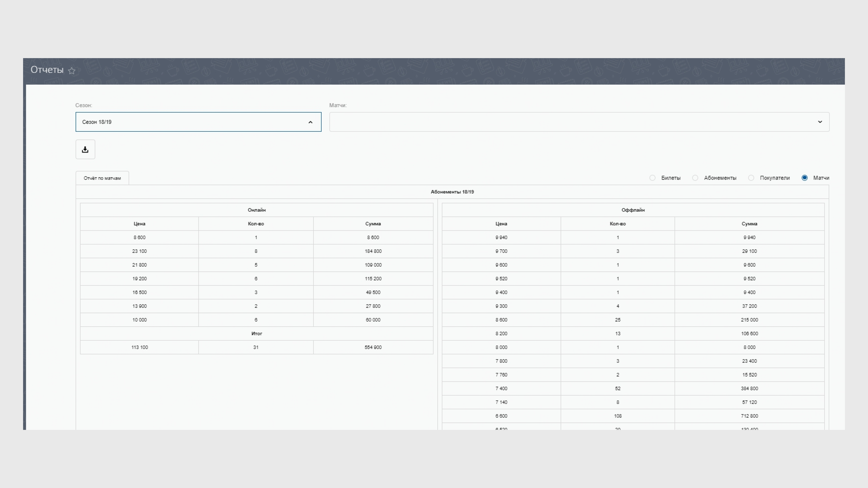
Task: Click the Итог row label
Action: (256, 334)
